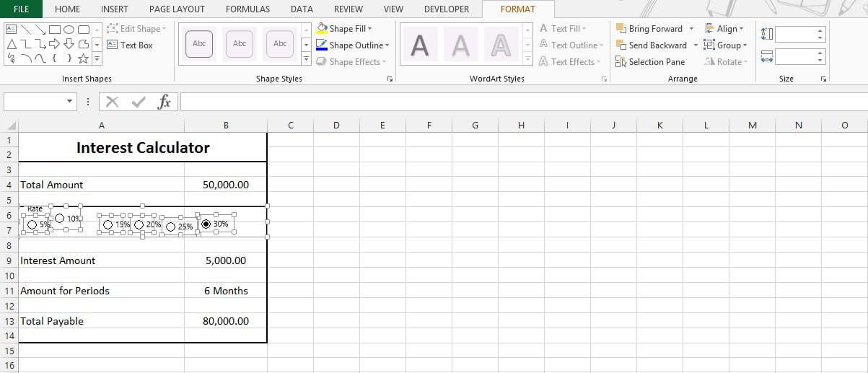The image size is (868, 373).
Task: Select the 15% rate option
Action: (108, 225)
